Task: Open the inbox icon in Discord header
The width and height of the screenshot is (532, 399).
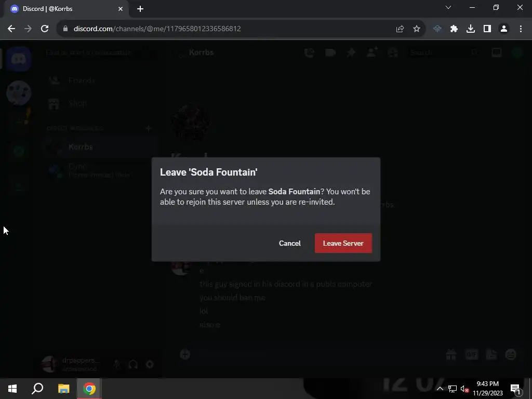Action: (496, 52)
